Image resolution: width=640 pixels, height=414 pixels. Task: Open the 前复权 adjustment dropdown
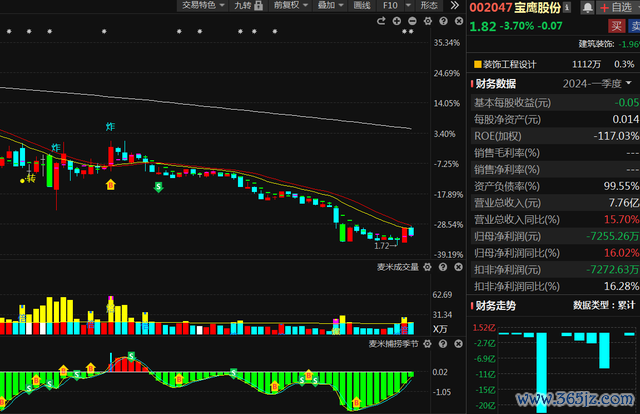pyautogui.click(x=291, y=5)
